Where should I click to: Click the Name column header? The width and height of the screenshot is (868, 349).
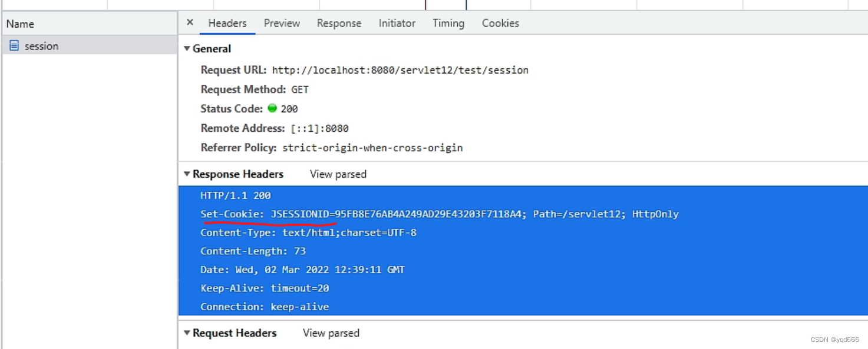[90, 24]
